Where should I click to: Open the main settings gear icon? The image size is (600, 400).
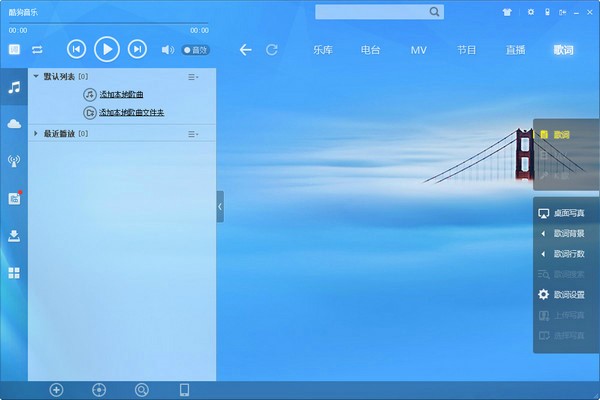click(531, 12)
